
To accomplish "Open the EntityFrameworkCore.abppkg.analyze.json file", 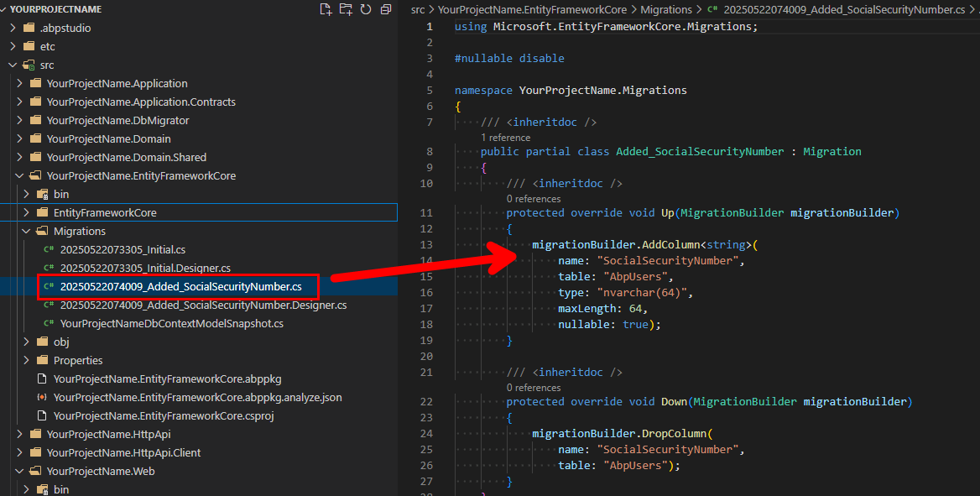I will coord(197,397).
